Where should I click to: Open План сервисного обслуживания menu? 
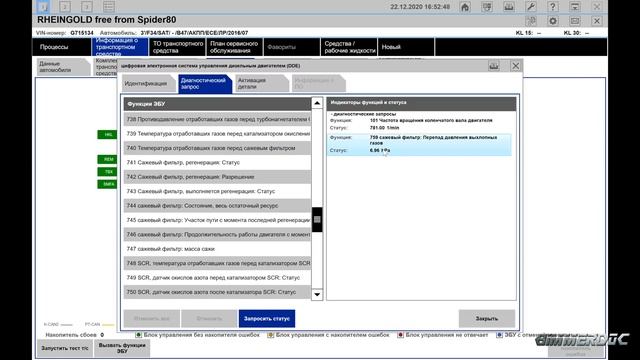234,47
